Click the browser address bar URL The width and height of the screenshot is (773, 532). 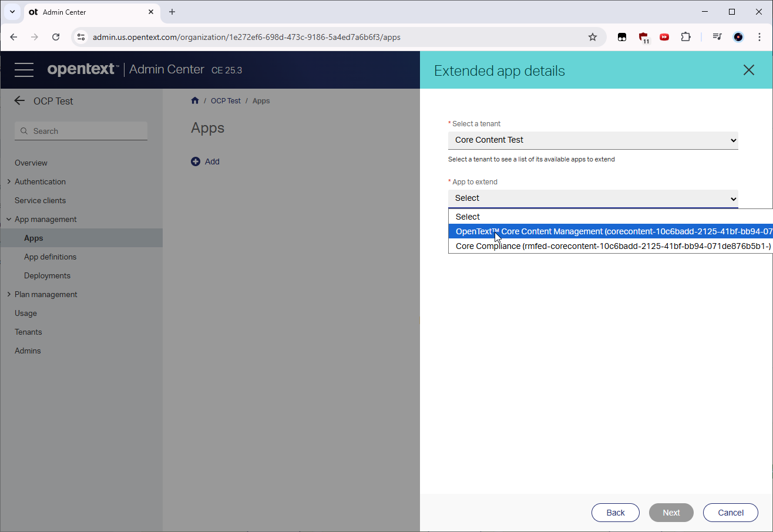pos(247,37)
